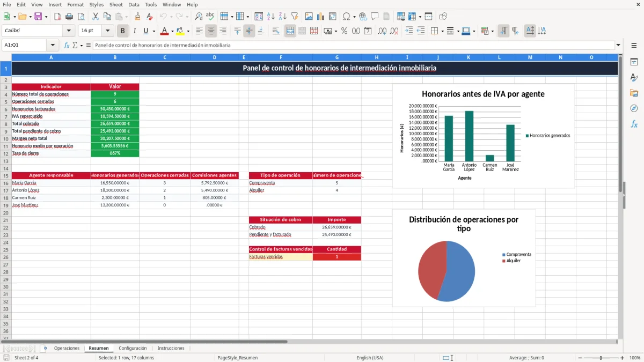Insert a special character (Omega icon)
644x362 pixels.
pos(346,17)
